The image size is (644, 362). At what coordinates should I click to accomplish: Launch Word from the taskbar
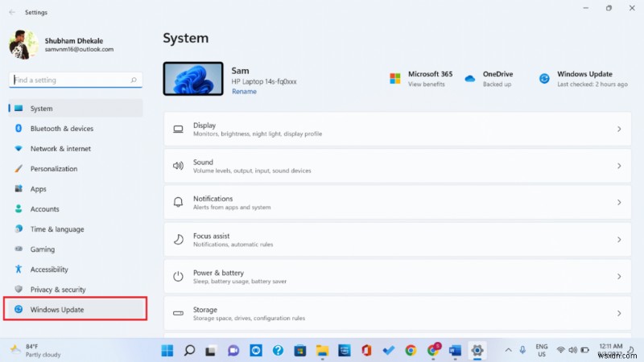coord(455,351)
